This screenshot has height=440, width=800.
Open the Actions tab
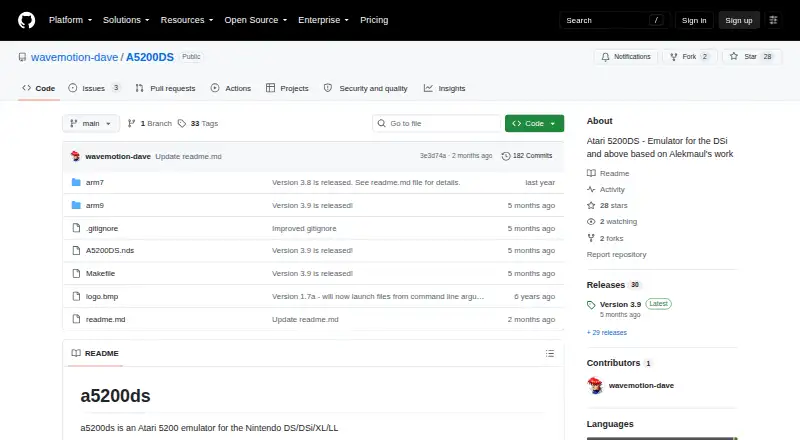[231, 88]
